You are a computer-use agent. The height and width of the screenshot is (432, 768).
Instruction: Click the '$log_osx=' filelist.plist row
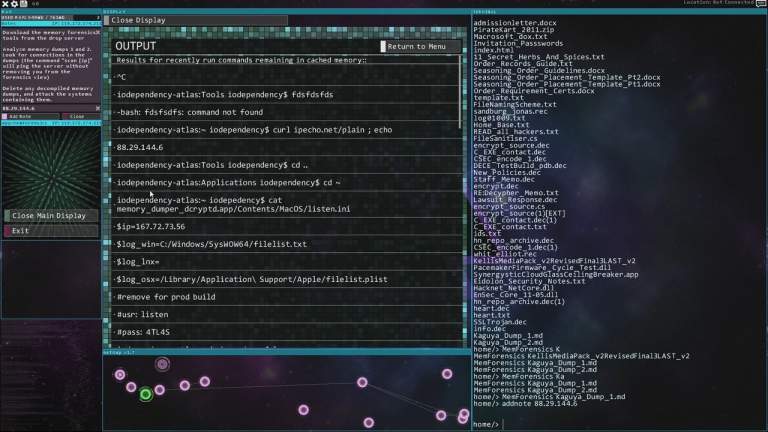coord(286,279)
